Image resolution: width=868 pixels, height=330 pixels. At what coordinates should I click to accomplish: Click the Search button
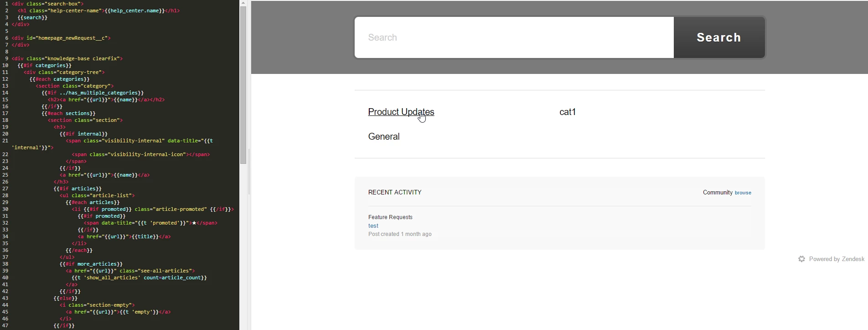(x=719, y=37)
